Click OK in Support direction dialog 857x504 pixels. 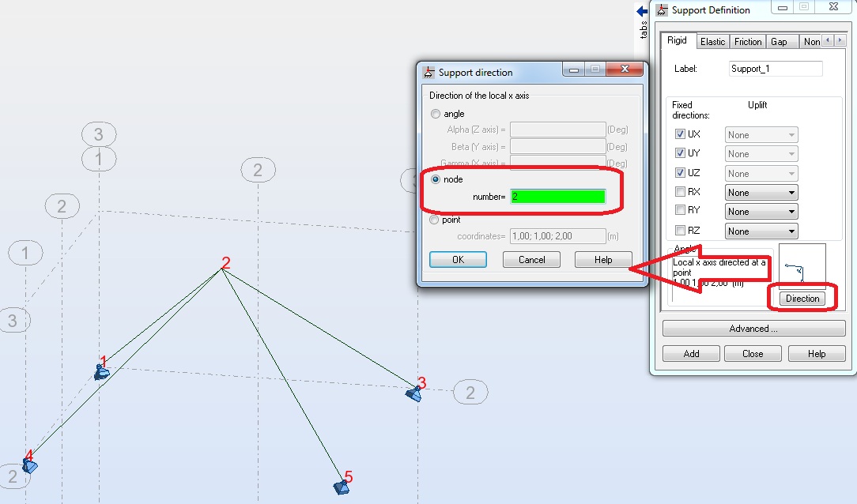[458, 260]
